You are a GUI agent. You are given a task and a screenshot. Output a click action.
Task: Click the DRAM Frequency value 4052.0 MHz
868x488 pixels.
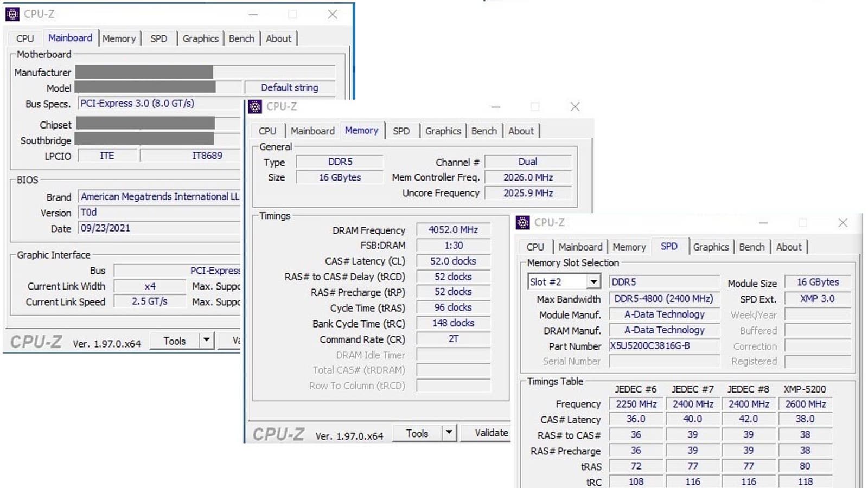[454, 230]
